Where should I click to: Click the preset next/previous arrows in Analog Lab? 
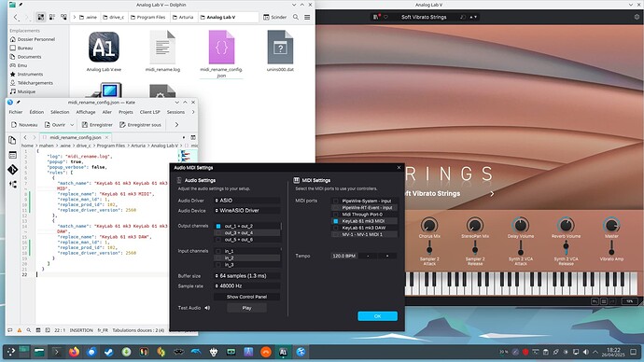tap(473, 17)
